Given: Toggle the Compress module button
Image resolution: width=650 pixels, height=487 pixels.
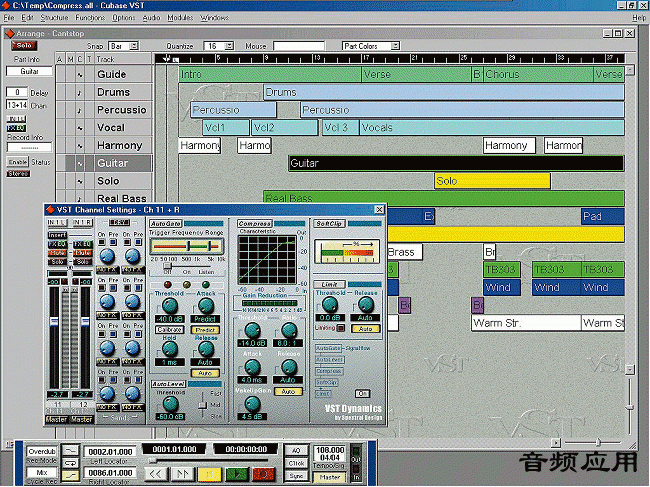Looking at the screenshot, I should pos(255,224).
